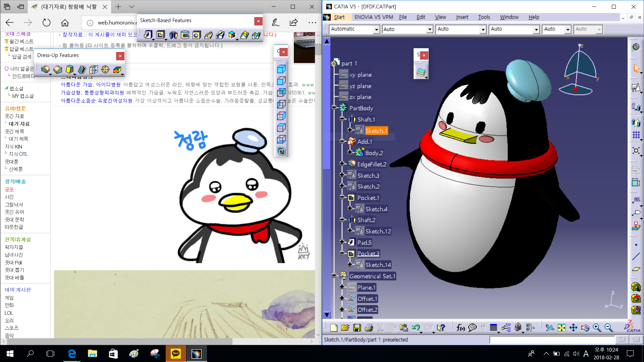The width and height of the screenshot is (644, 362).
Task: Click the tree scroll down arrow
Action: coord(327,315)
